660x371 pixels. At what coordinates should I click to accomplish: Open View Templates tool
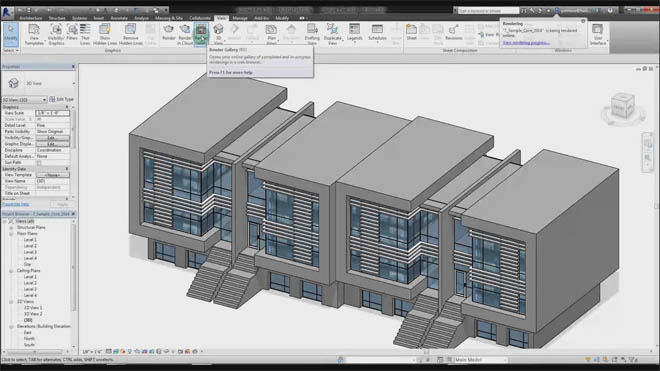pos(34,34)
